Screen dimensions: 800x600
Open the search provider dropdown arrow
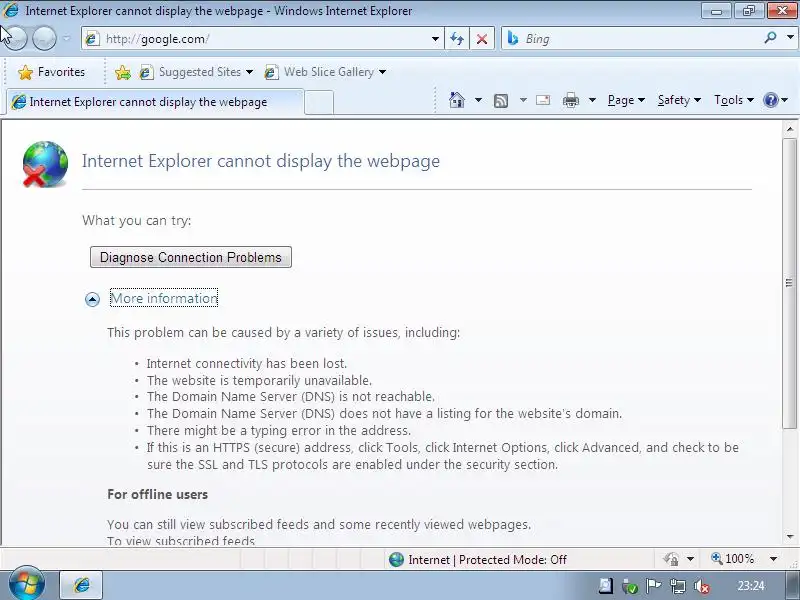coord(790,38)
